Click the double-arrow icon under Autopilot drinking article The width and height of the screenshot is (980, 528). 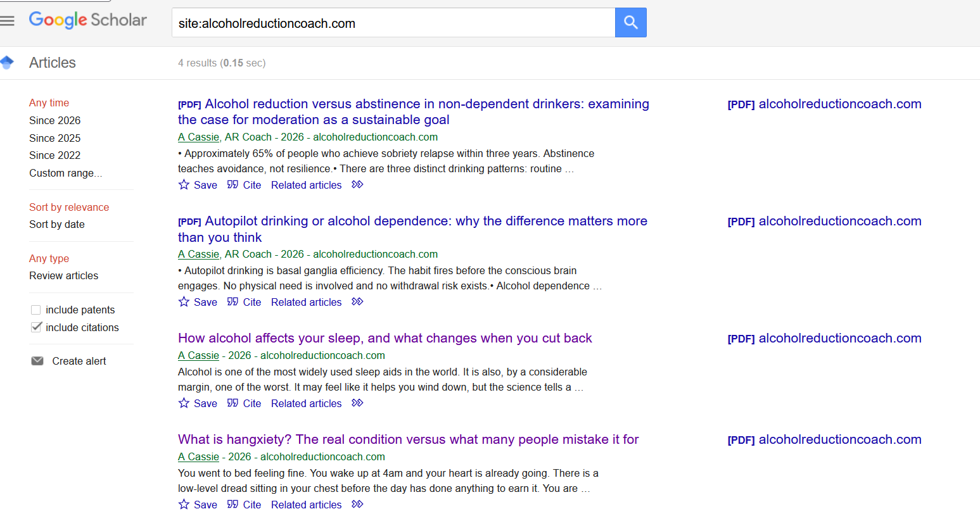(357, 302)
